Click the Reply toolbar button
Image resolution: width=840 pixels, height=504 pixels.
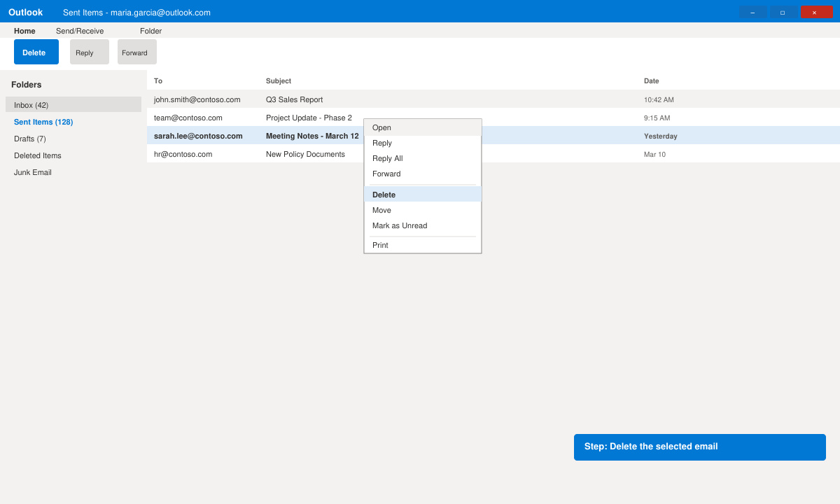(90, 52)
